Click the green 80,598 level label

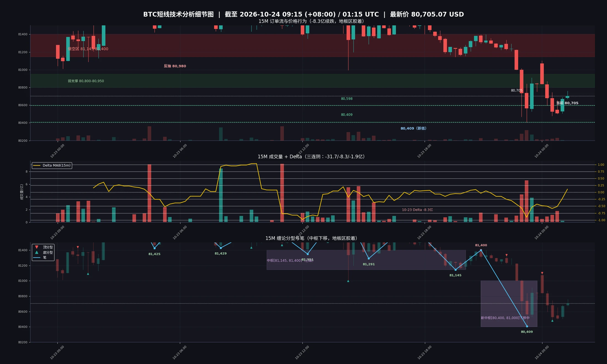[x=347, y=99]
